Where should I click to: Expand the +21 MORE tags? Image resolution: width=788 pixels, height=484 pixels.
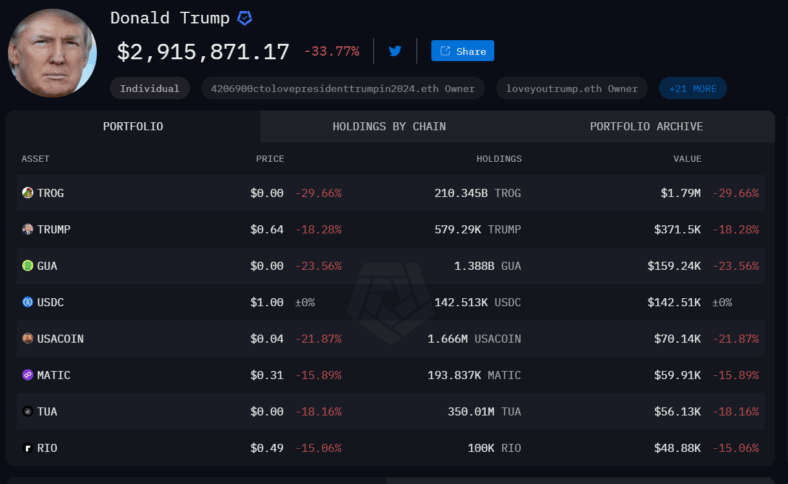click(693, 88)
